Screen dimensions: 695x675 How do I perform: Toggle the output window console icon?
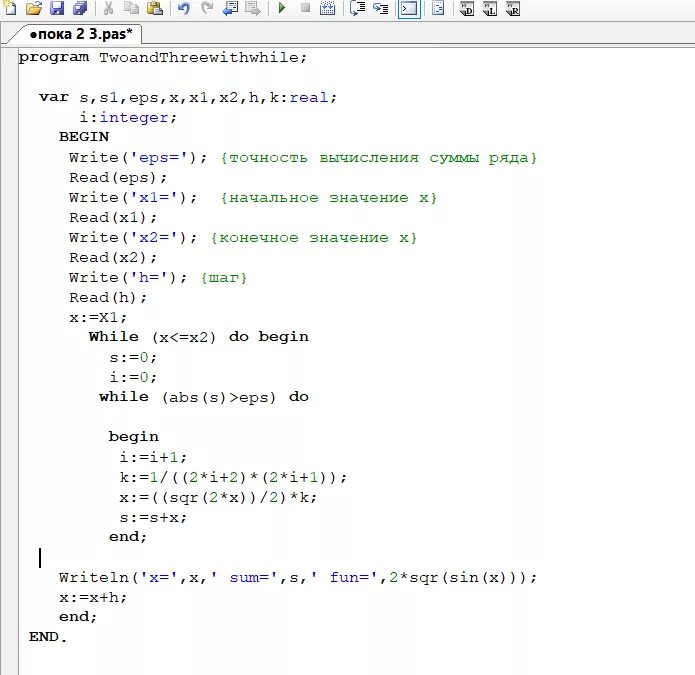pos(409,8)
